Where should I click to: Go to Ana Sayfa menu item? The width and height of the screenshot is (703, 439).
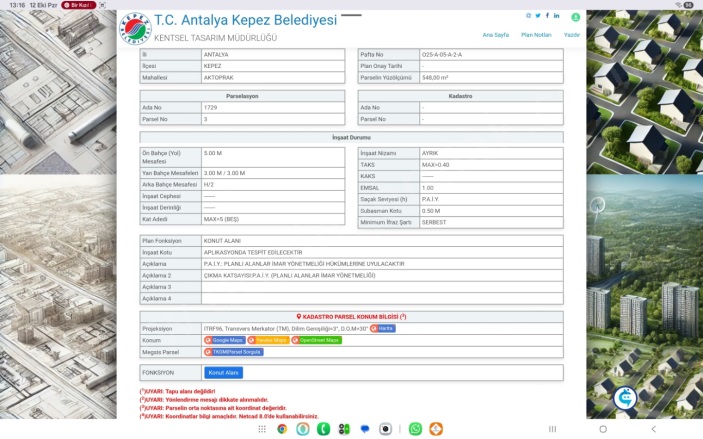pos(496,34)
